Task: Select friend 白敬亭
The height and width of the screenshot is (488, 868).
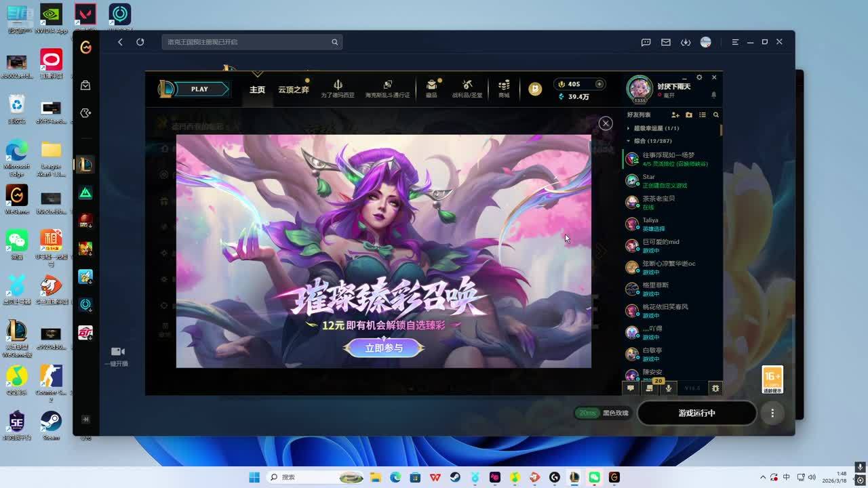Action: point(671,354)
